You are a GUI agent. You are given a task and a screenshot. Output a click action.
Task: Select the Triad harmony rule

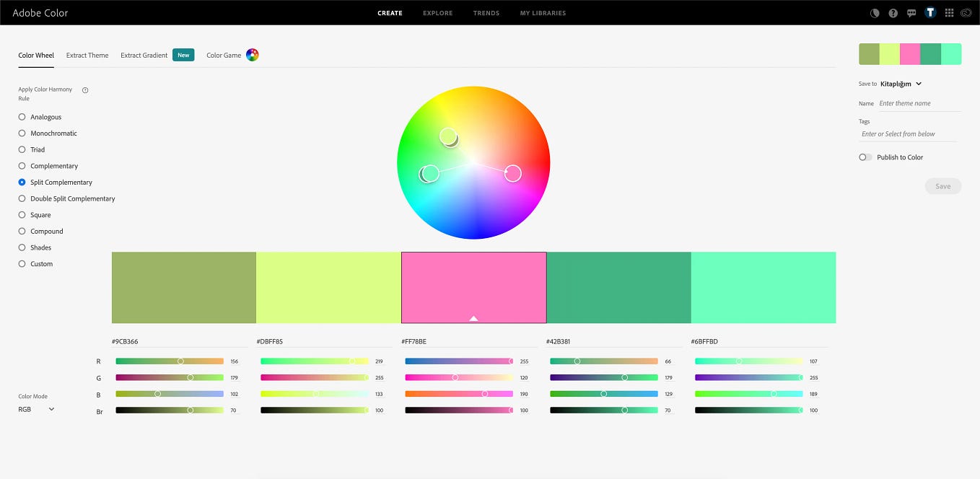22,149
